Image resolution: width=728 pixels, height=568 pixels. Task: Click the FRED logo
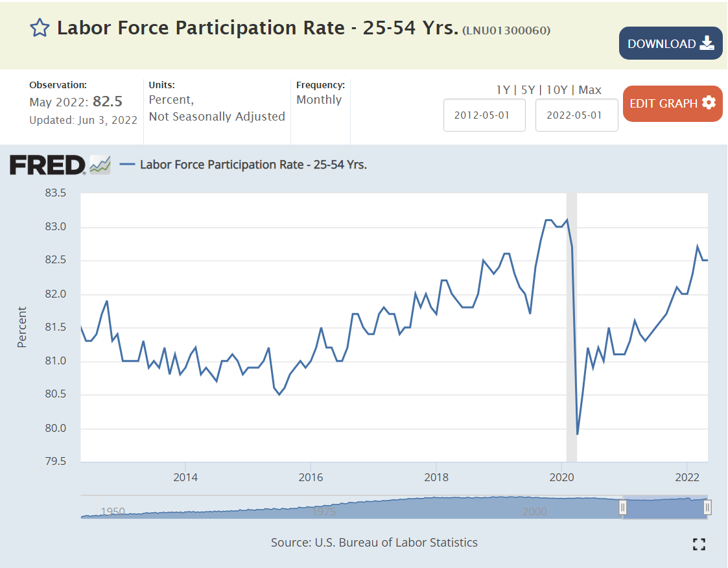(47, 165)
